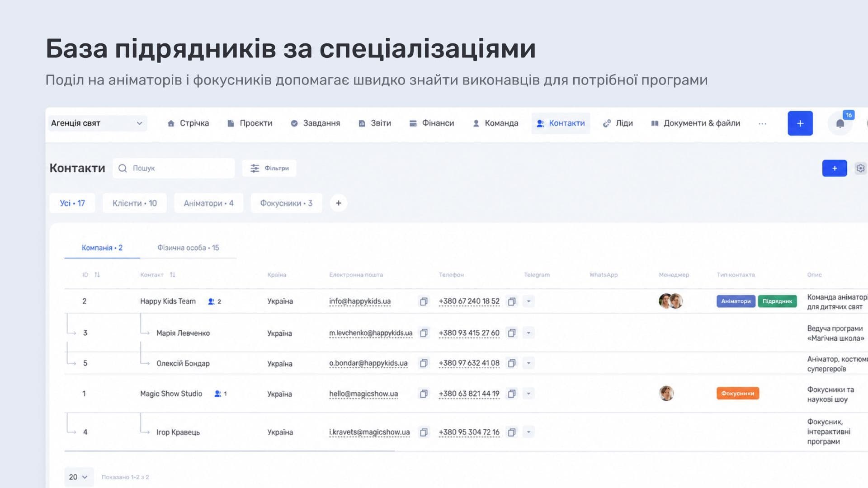This screenshot has width=868, height=488.
Task: Click the Пошук search field
Action: click(174, 168)
